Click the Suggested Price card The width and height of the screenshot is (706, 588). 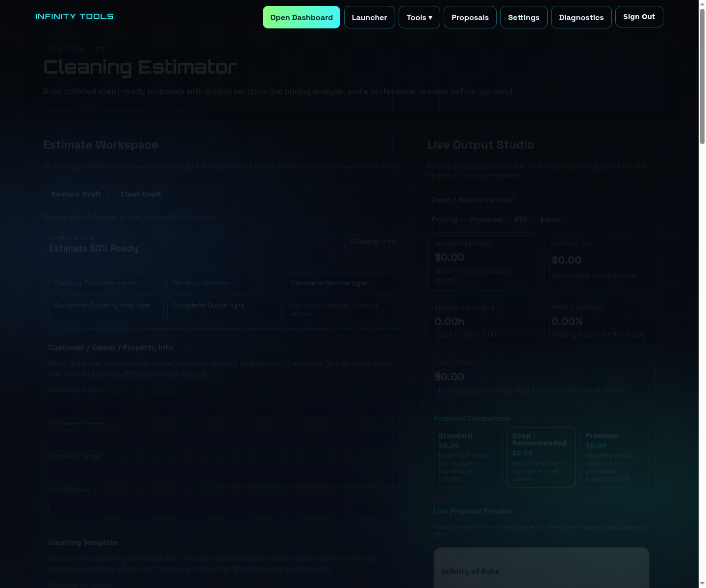click(483, 262)
